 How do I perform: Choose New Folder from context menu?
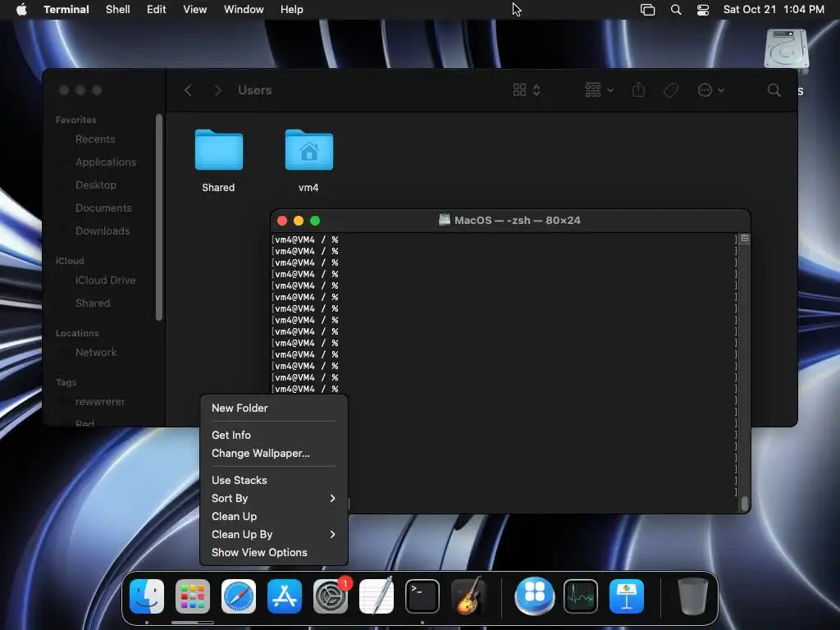274,409
